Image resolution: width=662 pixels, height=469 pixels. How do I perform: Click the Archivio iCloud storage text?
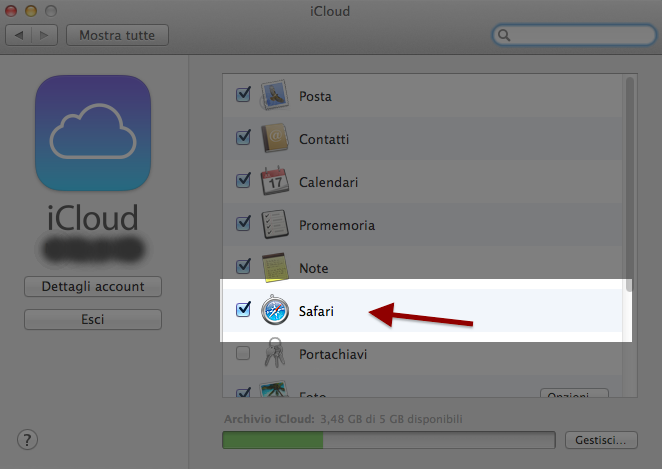pyautogui.click(x=343, y=419)
